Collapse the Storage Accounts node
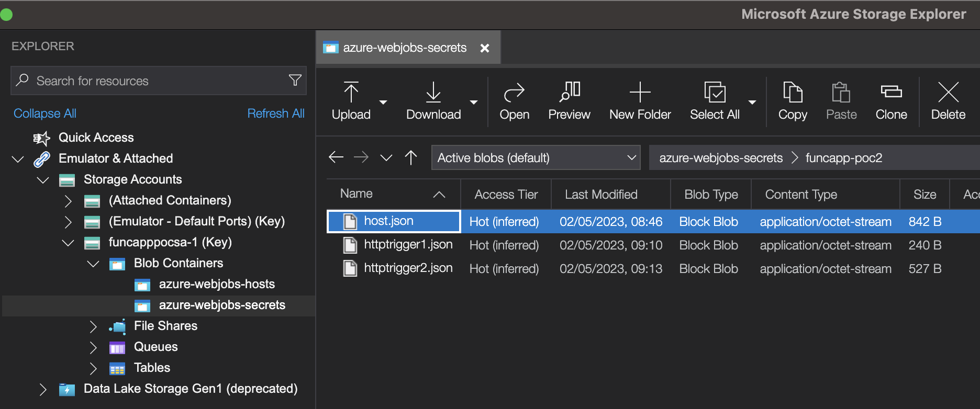The width and height of the screenshot is (980, 409). pos(43,180)
